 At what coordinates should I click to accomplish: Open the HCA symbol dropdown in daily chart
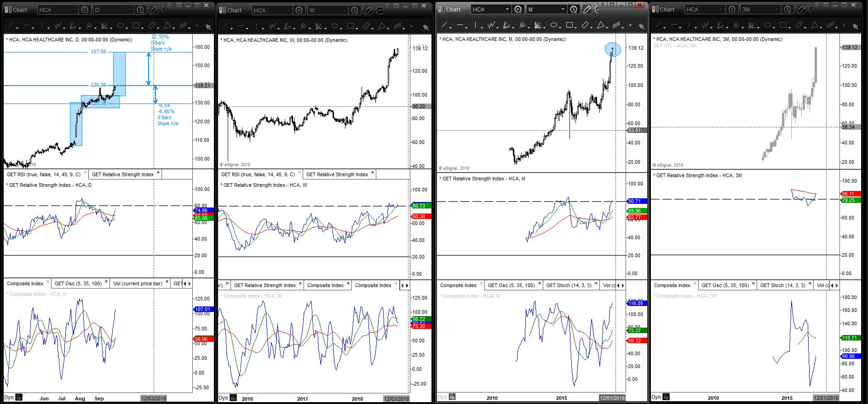(74, 10)
